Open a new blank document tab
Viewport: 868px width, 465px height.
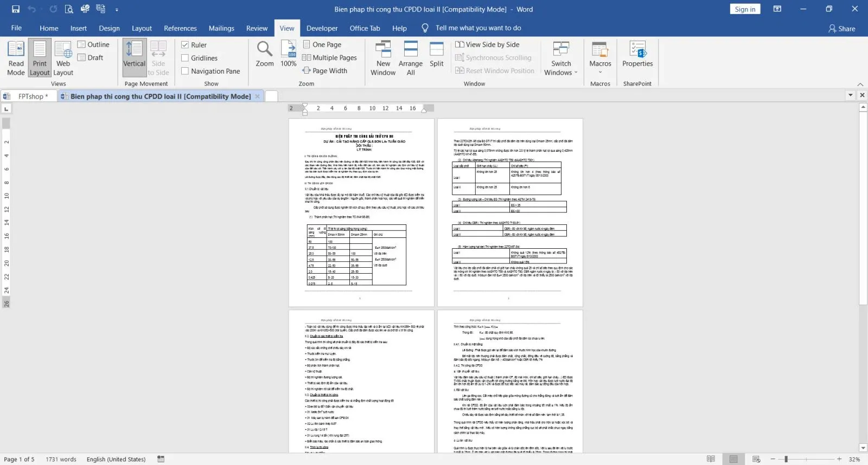click(x=271, y=96)
